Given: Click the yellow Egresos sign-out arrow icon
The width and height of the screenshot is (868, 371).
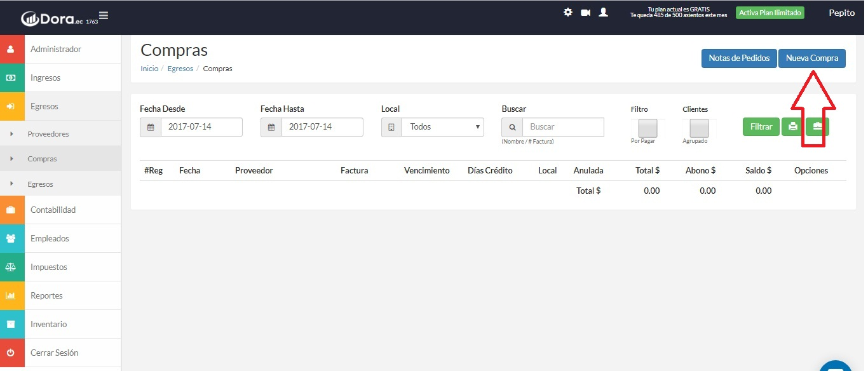Looking at the screenshot, I should (x=11, y=106).
